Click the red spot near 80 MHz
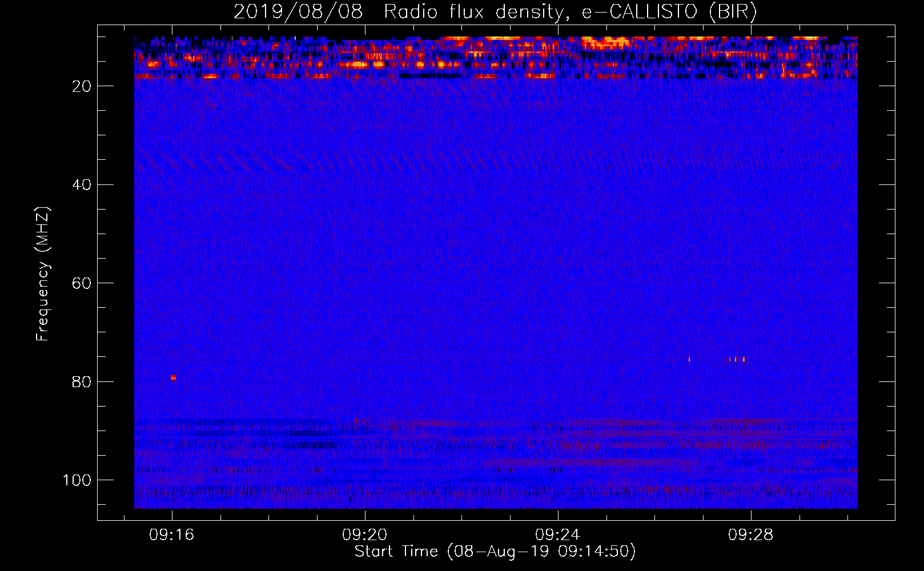The width and height of the screenshot is (924, 571). [x=173, y=377]
